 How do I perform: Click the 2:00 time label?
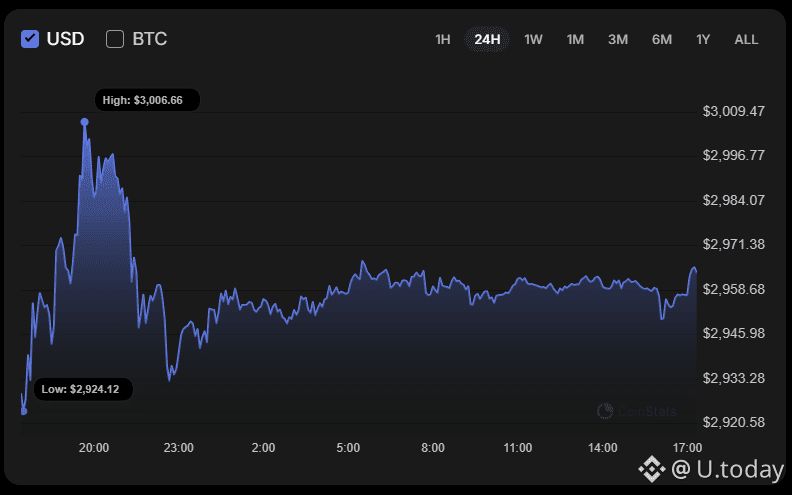click(x=263, y=448)
